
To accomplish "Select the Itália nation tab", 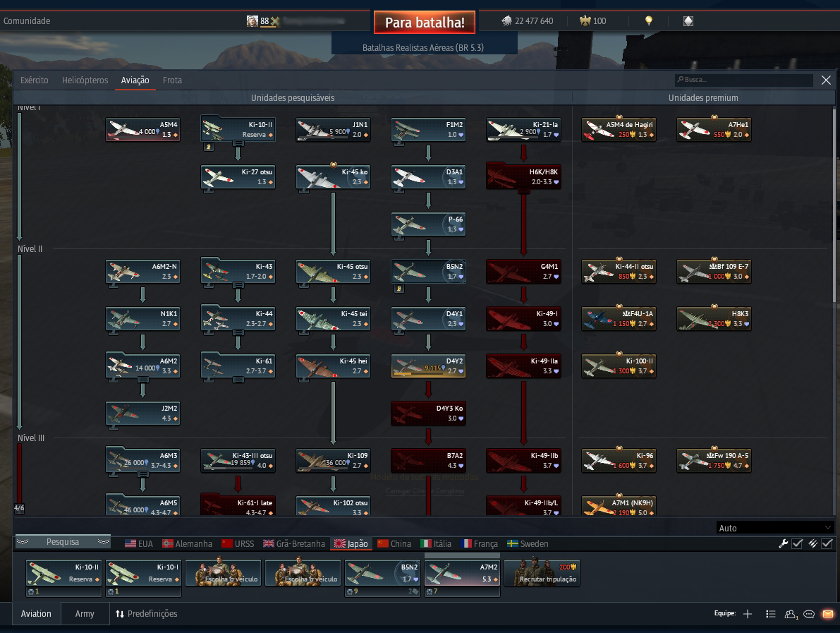I will (x=436, y=543).
